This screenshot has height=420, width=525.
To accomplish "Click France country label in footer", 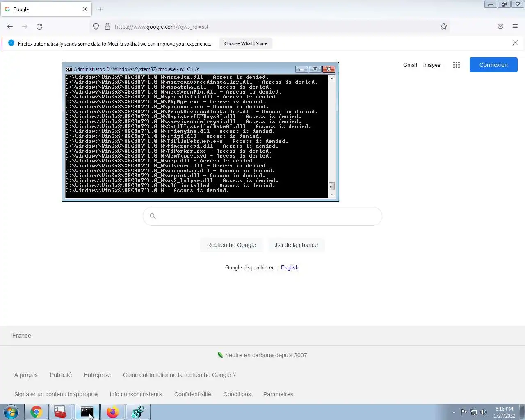I will pyautogui.click(x=22, y=336).
